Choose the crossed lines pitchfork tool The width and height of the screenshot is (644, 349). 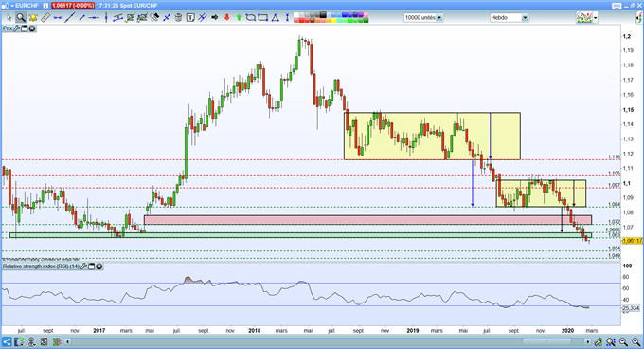[203, 18]
